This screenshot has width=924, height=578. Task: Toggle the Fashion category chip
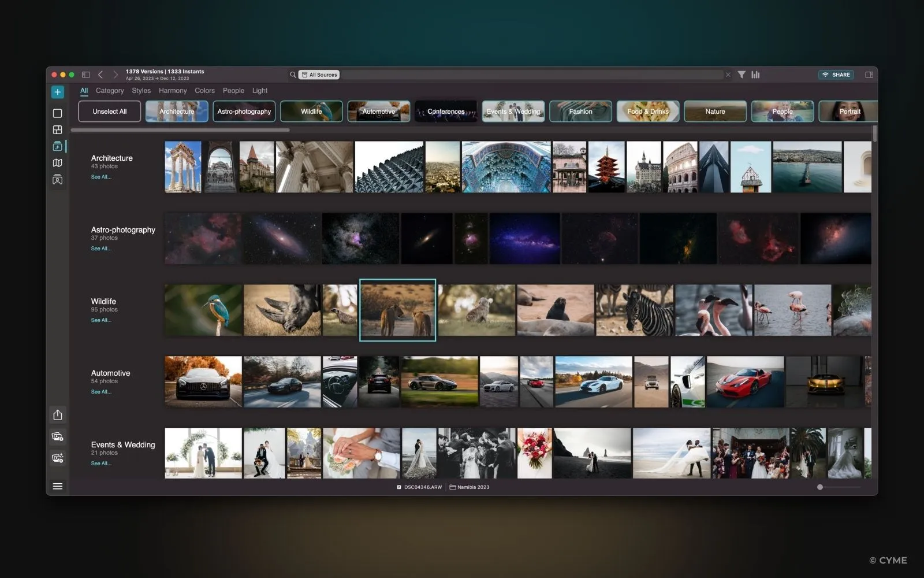pyautogui.click(x=580, y=112)
